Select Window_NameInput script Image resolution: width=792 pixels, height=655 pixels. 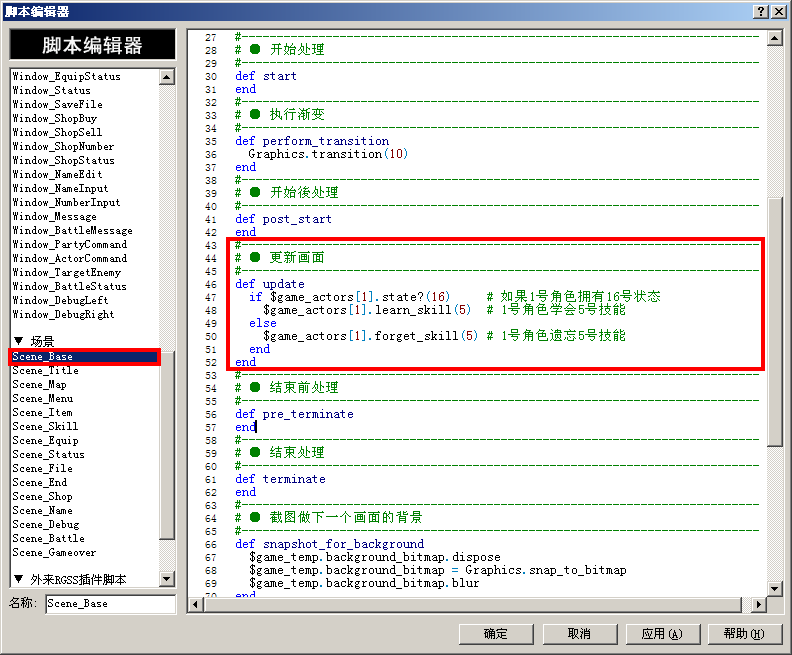point(60,189)
